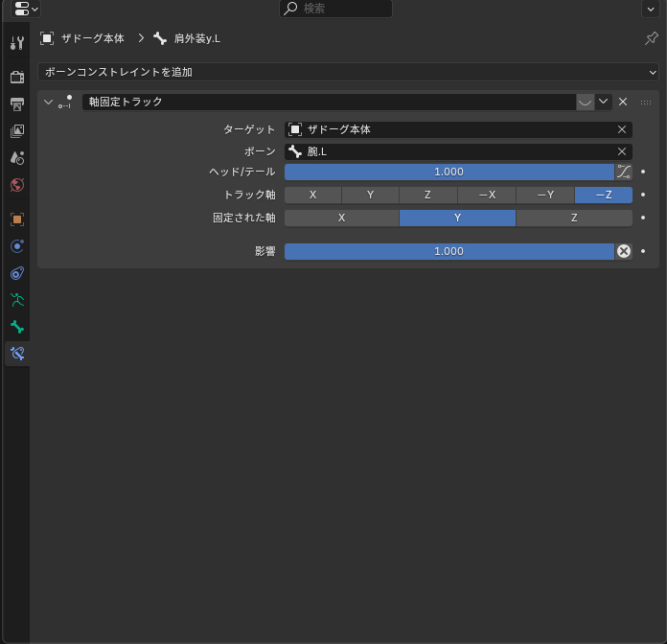Viewport: 667px width, 644px height.
Task: Toggle B-Bone shape button next to Head/Tail
Action: [624, 172]
